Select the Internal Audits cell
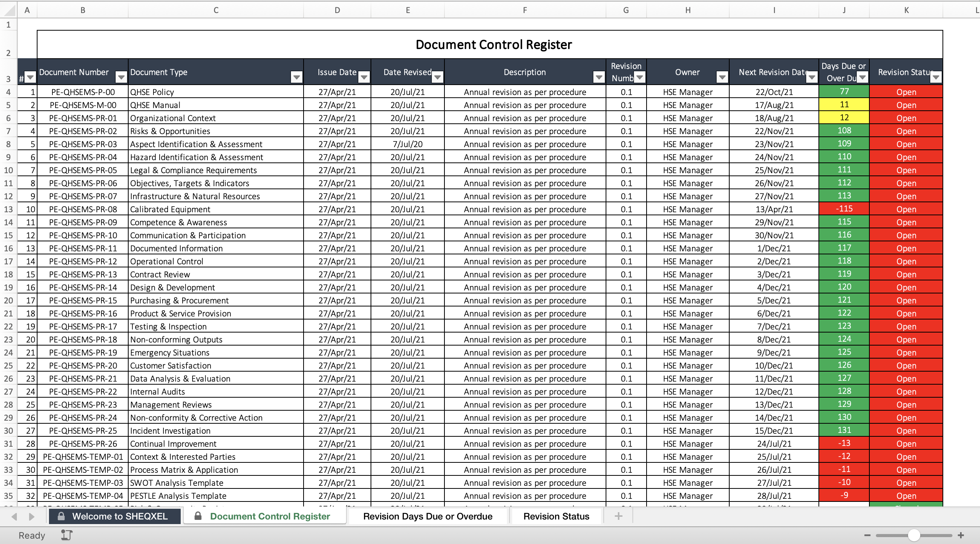 click(x=216, y=392)
